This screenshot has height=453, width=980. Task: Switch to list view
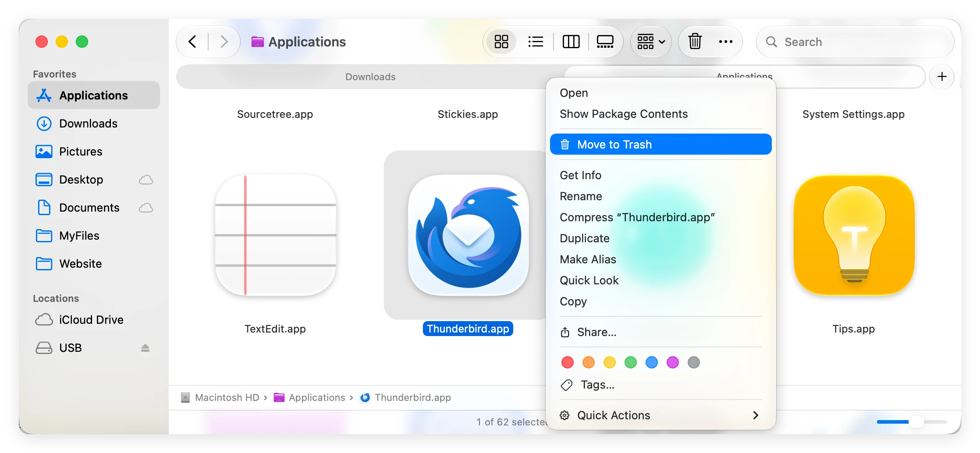536,42
